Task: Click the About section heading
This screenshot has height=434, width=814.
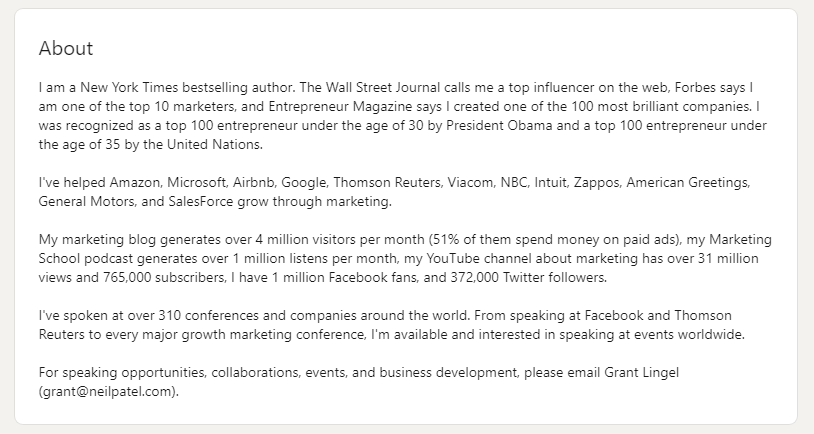Action: pyautogui.click(x=66, y=48)
